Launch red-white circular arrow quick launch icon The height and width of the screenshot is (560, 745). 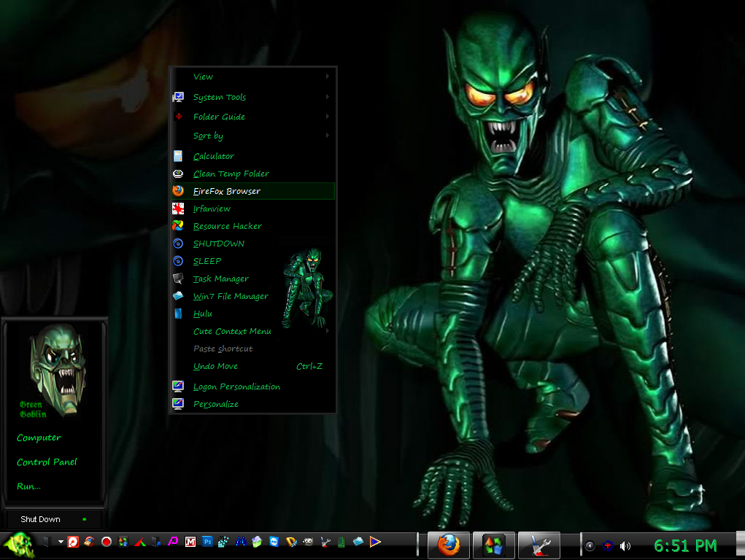[73, 542]
